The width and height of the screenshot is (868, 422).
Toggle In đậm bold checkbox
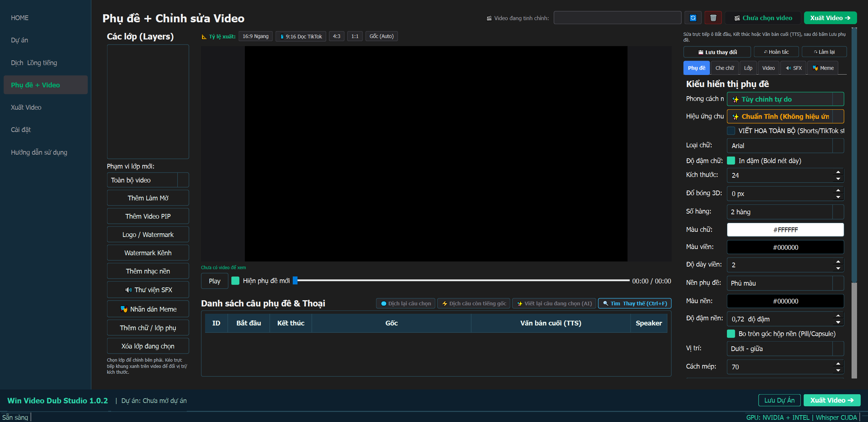731,161
